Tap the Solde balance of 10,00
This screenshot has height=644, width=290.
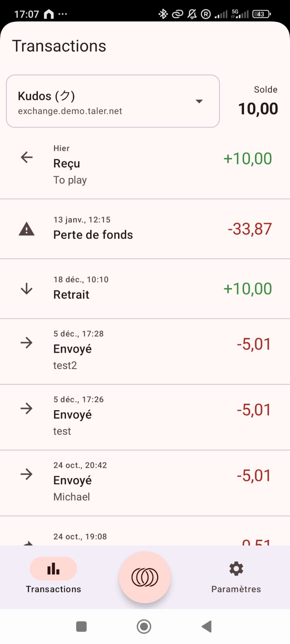click(258, 108)
